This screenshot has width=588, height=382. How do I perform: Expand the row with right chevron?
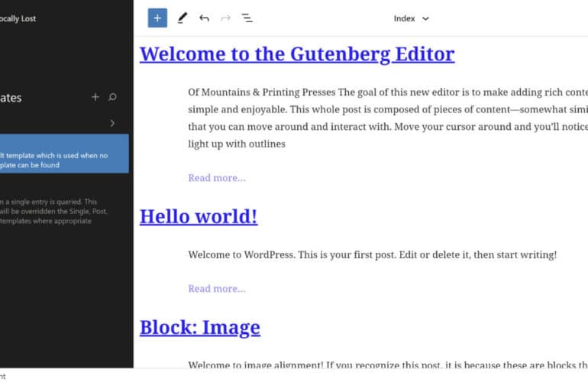tap(112, 123)
